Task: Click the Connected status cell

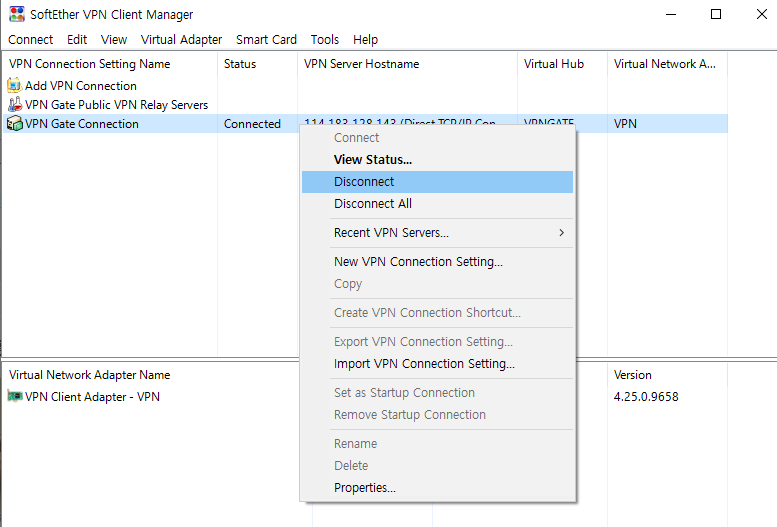Action: tap(252, 123)
